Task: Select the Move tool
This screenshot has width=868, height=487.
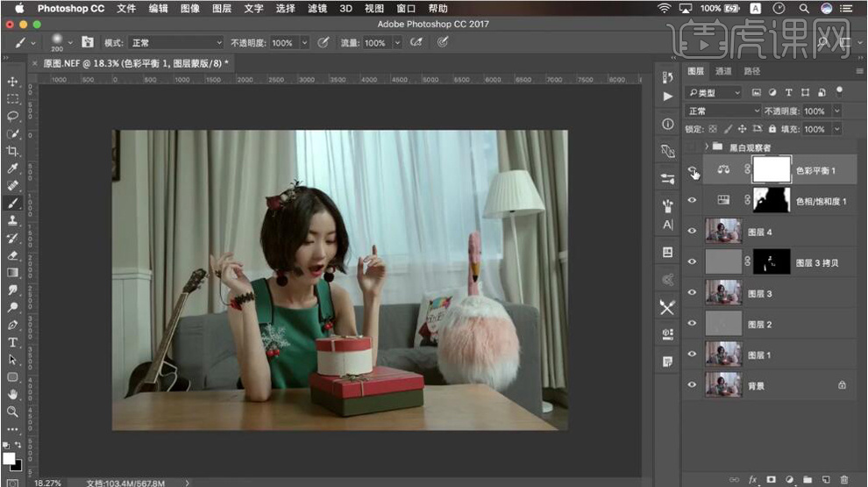Action: (12, 82)
